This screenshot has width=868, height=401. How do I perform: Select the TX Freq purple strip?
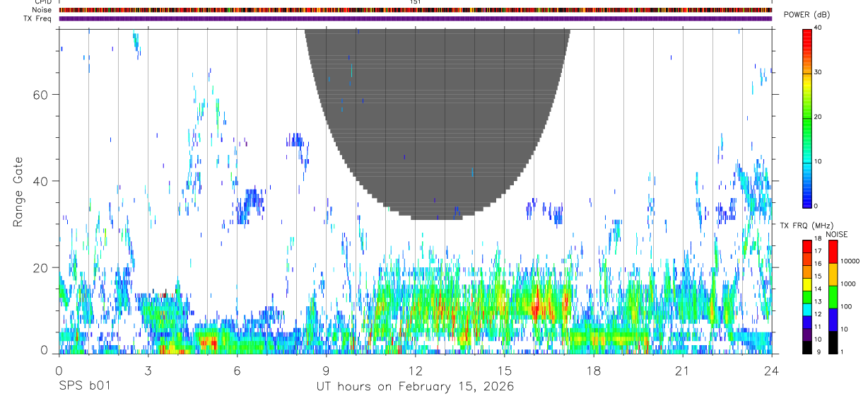tap(416, 18)
